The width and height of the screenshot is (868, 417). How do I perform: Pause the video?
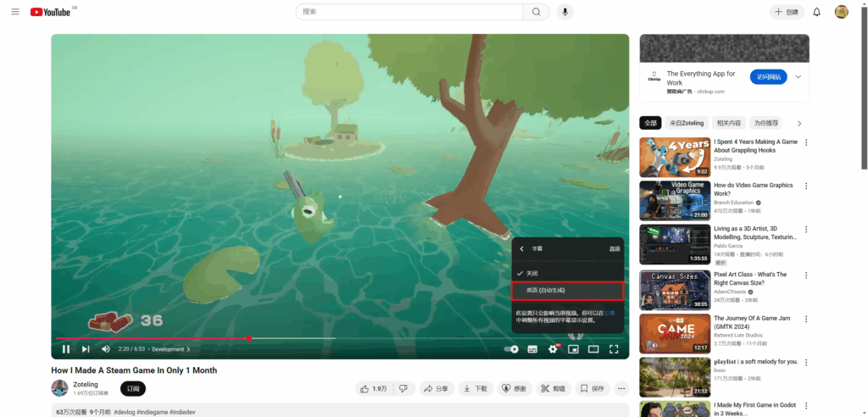coord(66,349)
